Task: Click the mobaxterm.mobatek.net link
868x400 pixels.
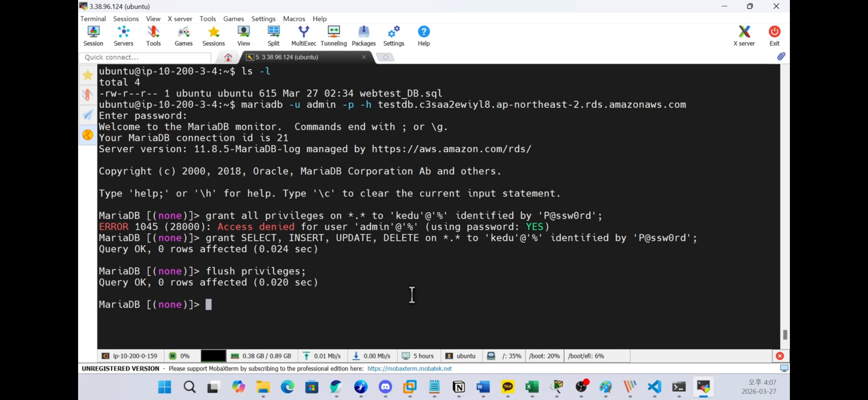Action: pos(409,368)
